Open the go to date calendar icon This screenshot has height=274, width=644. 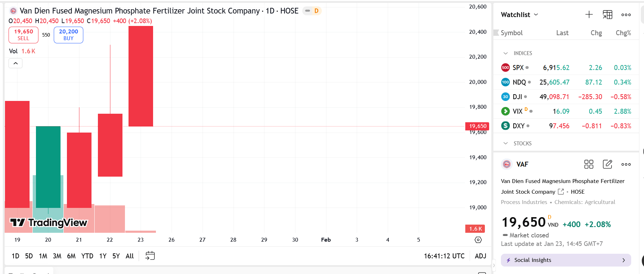click(x=150, y=256)
